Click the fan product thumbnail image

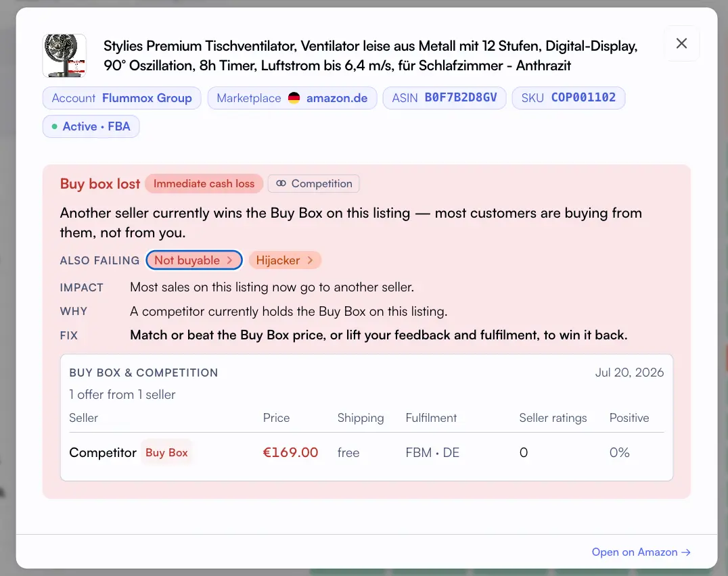point(64,55)
